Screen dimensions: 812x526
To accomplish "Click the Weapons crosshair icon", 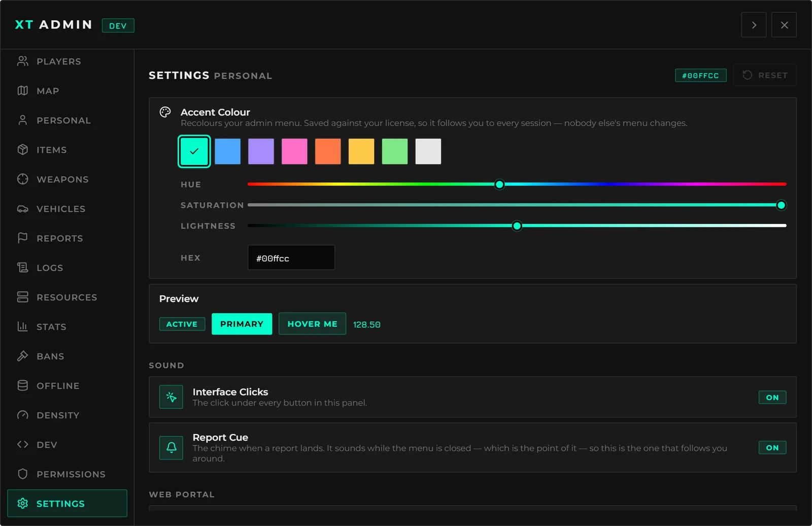I will pyautogui.click(x=23, y=179).
